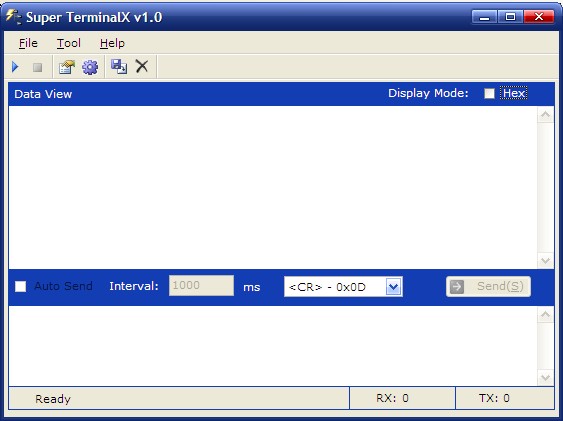Image resolution: width=563 pixels, height=421 pixels.
Task: Click the Send(S) button
Action: 488,286
